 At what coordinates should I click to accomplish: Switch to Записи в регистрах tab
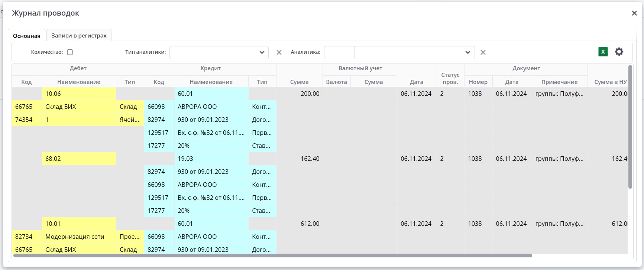pos(79,36)
